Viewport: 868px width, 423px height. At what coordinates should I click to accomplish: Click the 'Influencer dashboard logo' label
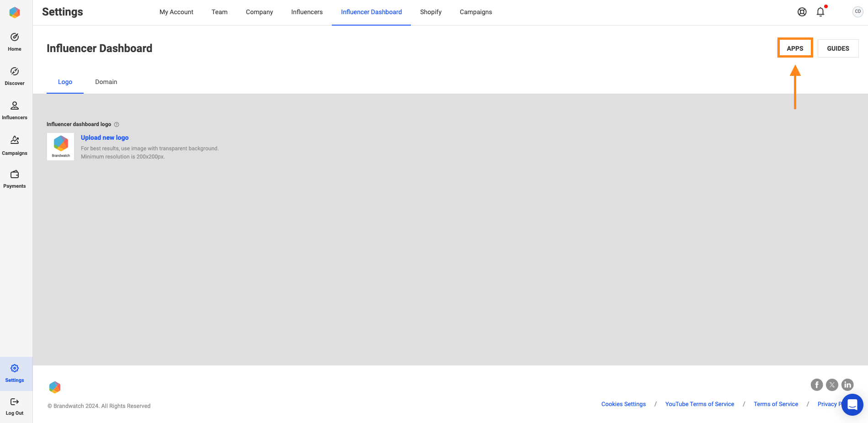pyautogui.click(x=79, y=124)
